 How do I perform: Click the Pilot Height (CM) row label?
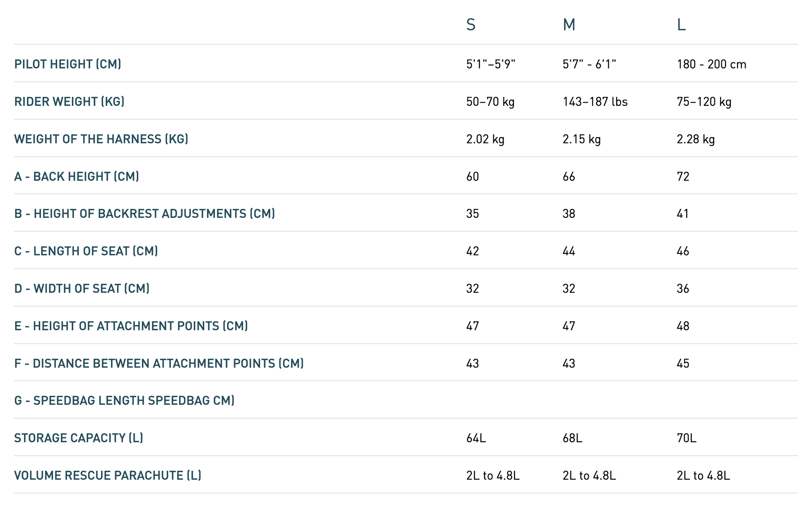(68, 64)
